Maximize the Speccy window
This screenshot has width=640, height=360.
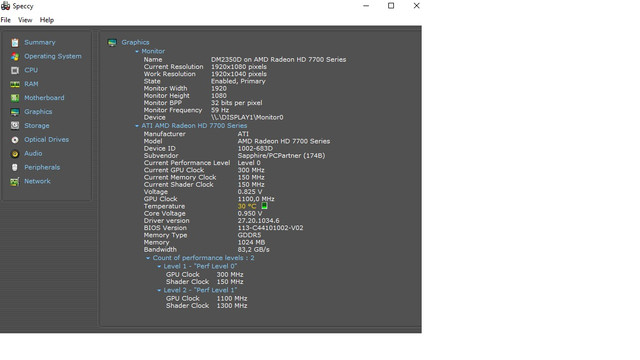coord(391,6)
